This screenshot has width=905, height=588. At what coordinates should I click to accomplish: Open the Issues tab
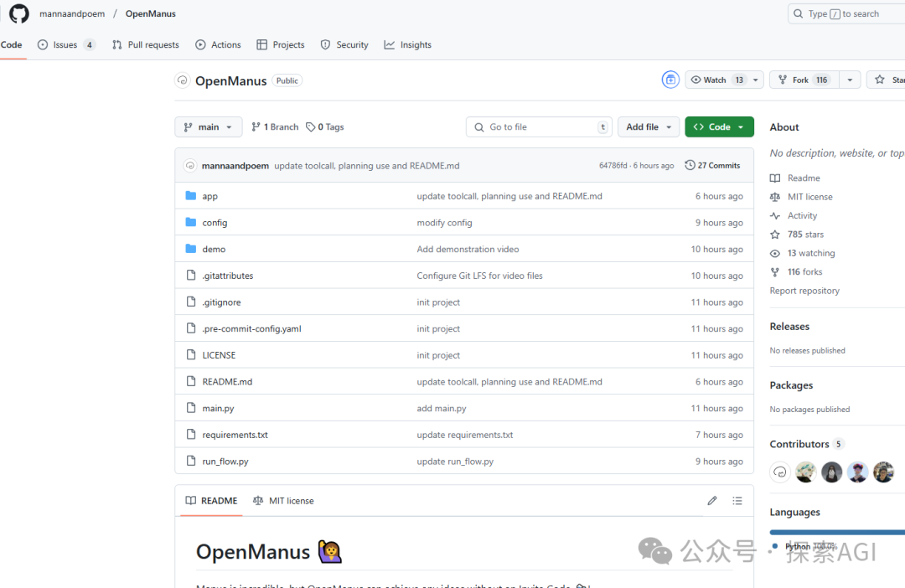point(66,44)
